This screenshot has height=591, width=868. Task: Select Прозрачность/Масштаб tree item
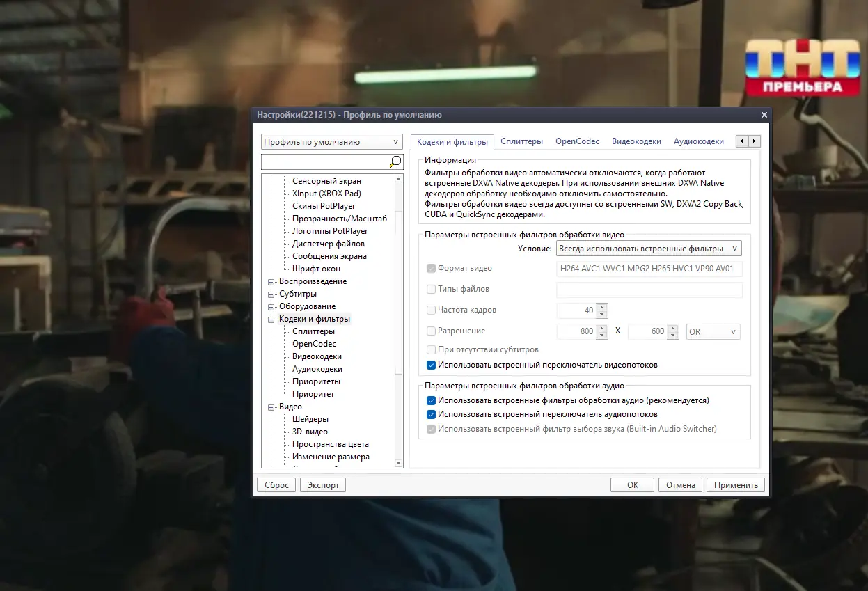(x=339, y=219)
